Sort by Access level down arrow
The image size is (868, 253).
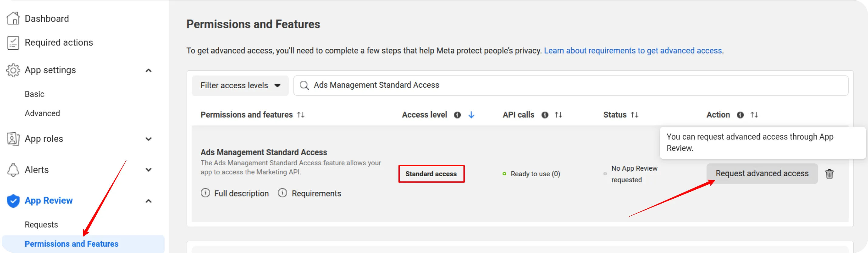click(x=471, y=115)
